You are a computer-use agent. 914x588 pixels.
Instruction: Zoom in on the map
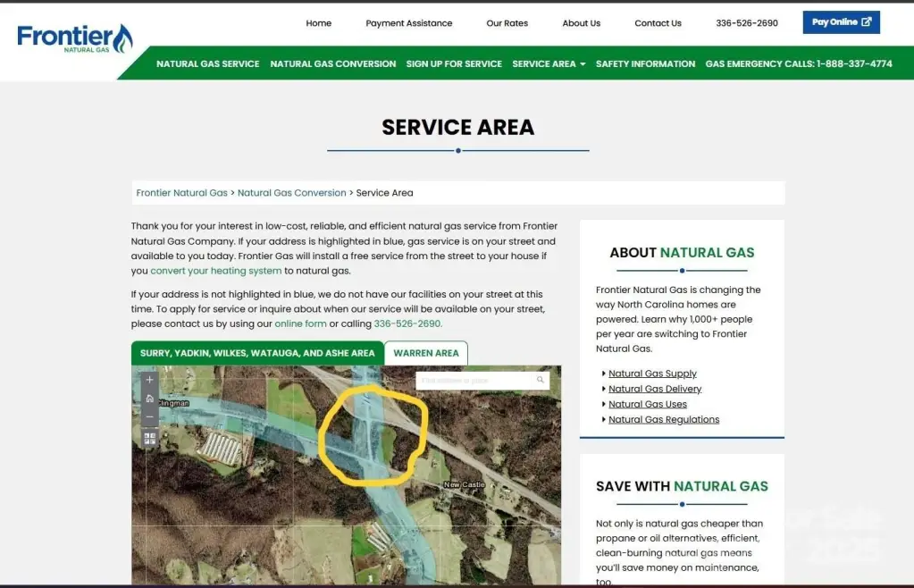pyautogui.click(x=149, y=380)
